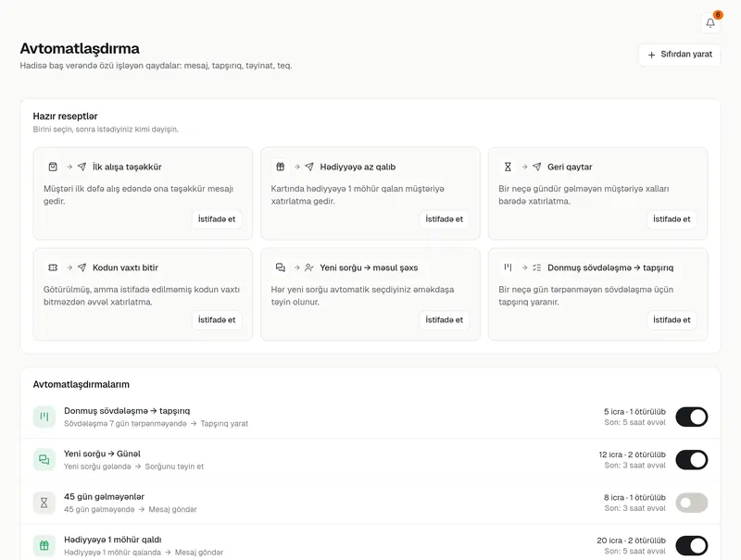Click the green kanban icon of Donmuş sövdələşmə automation
741x560 pixels.
44,417
